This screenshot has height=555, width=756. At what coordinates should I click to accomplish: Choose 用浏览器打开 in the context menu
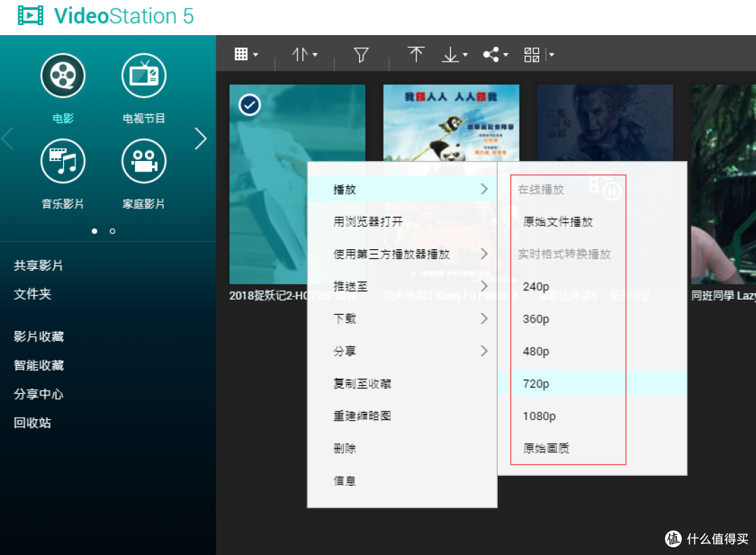(x=402, y=221)
